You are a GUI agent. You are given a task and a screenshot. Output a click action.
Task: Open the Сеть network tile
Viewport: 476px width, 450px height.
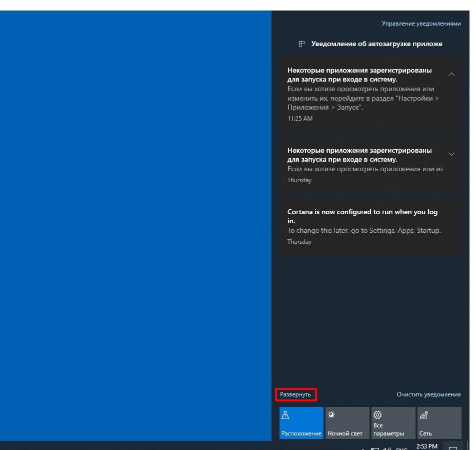(439, 422)
